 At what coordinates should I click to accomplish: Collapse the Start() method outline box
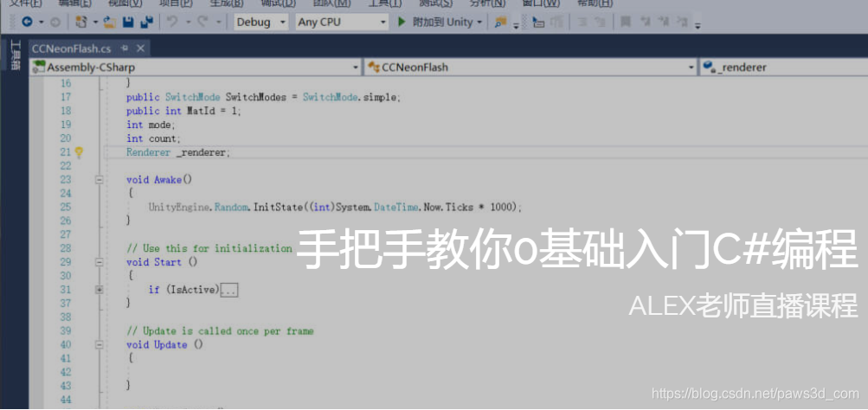tap(100, 262)
